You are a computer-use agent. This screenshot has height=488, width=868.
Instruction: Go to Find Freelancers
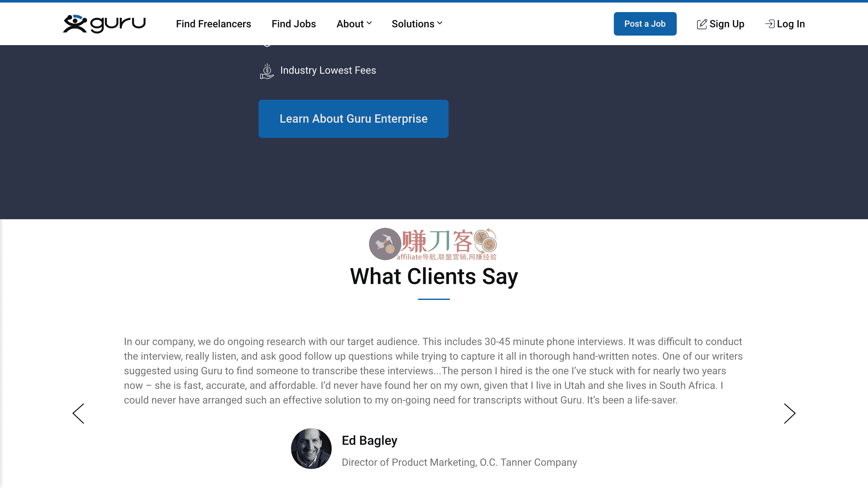click(213, 24)
